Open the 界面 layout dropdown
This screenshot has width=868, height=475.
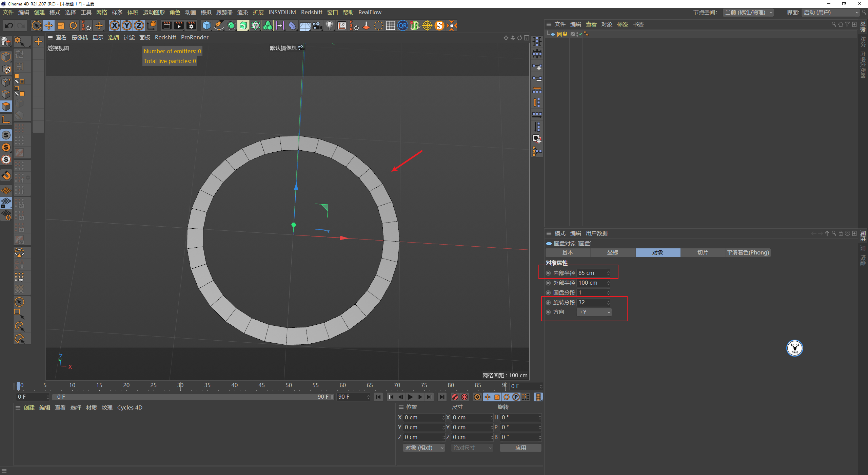(831, 13)
